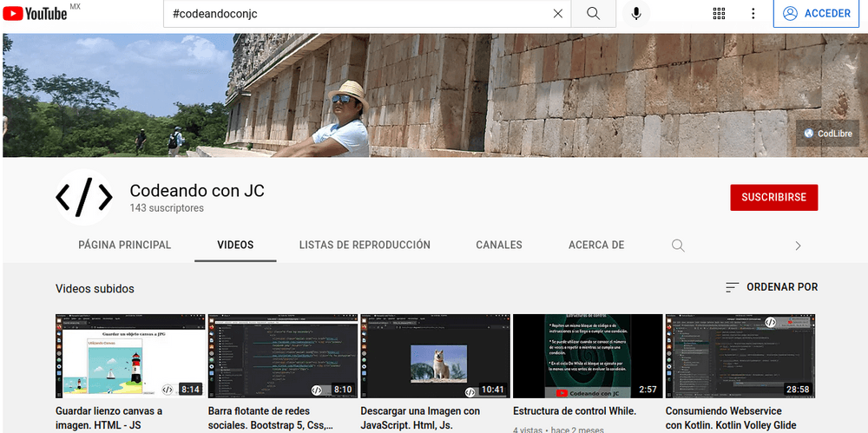Open the ACERCA DE tab
The width and height of the screenshot is (868, 433).
[596, 246]
